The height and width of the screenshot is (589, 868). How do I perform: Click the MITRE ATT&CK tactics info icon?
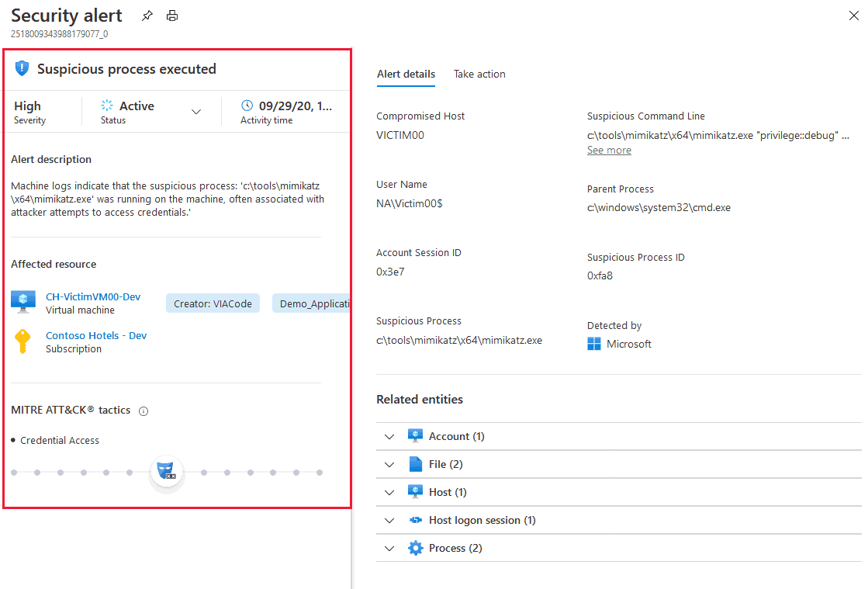pyautogui.click(x=143, y=411)
